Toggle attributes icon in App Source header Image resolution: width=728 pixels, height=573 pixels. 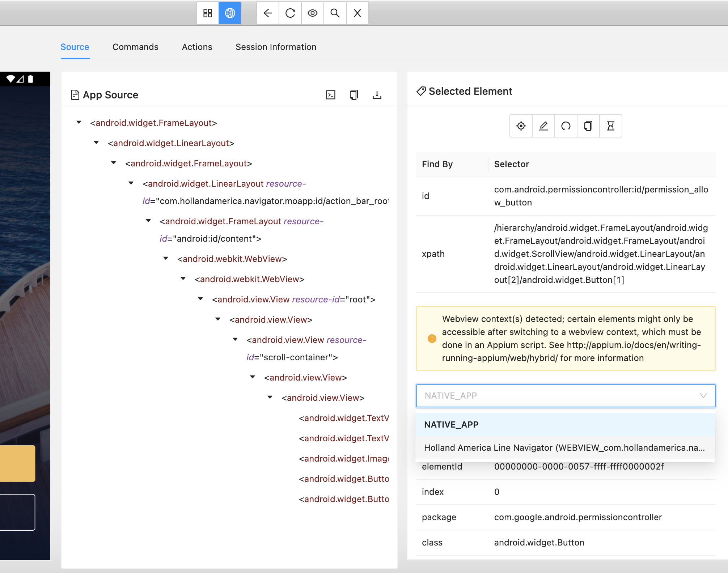coord(331,95)
